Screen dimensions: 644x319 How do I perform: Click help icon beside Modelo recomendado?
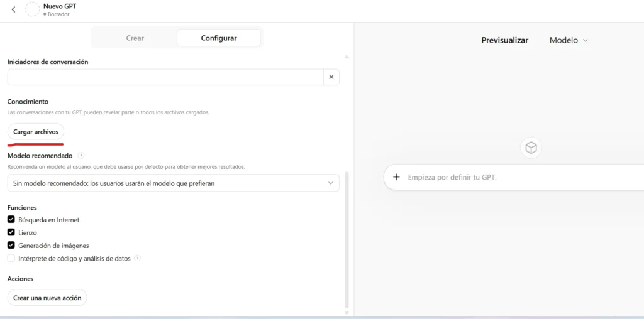coord(81,156)
